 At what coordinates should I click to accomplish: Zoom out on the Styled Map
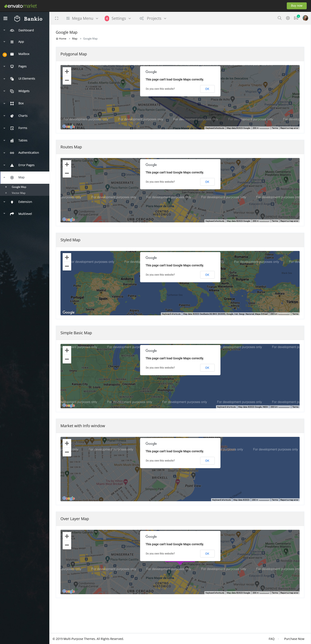(x=67, y=266)
